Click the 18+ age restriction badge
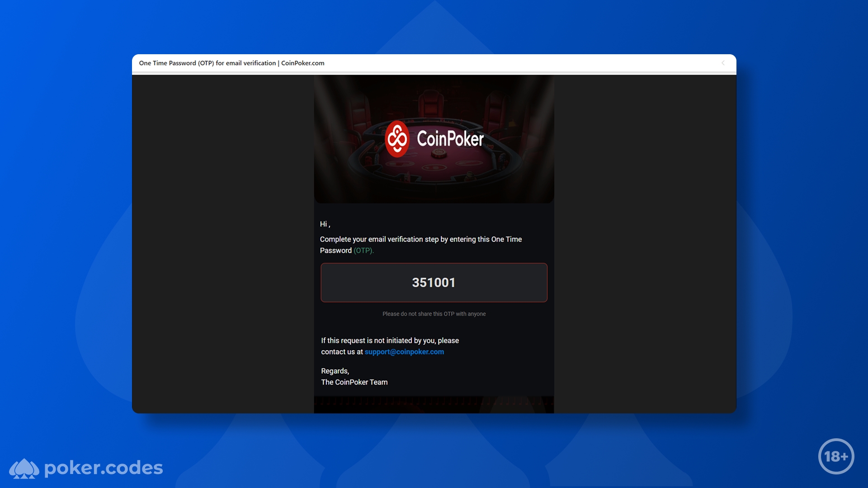 click(836, 456)
